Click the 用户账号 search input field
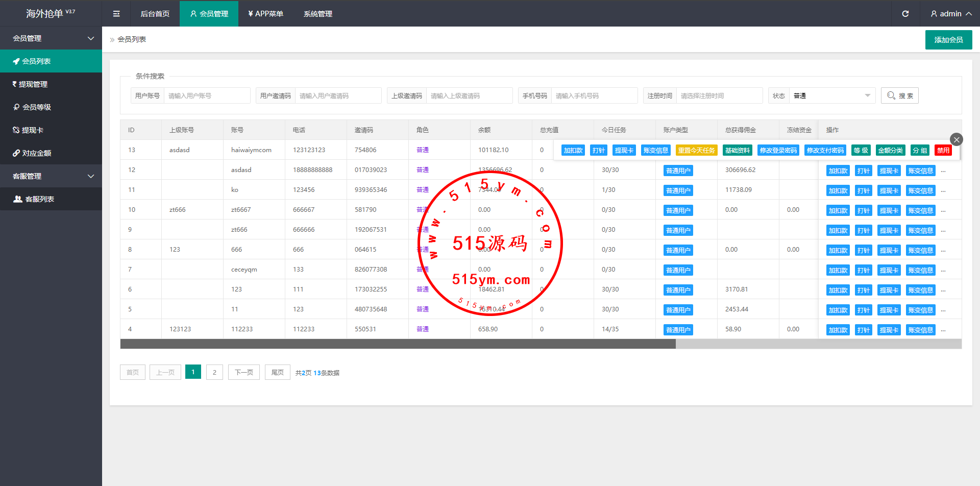The height and width of the screenshot is (486, 980). (206, 96)
